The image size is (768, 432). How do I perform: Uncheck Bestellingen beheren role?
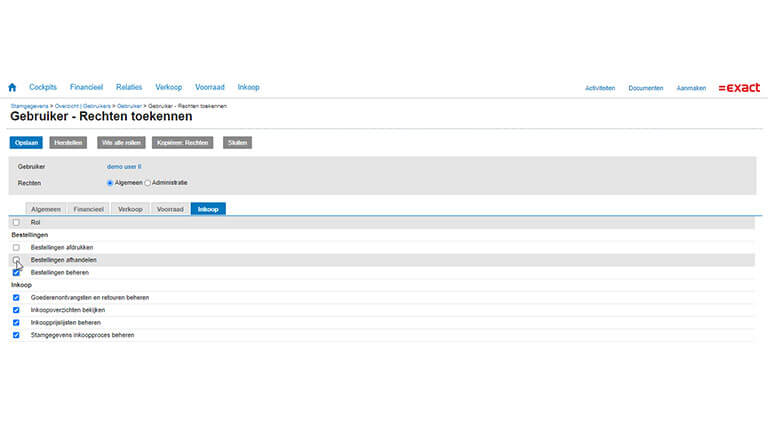click(x=16, y=272)
